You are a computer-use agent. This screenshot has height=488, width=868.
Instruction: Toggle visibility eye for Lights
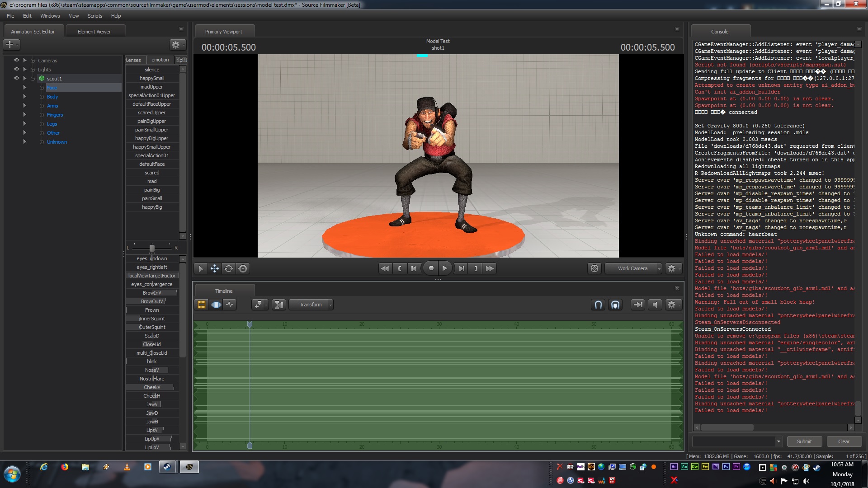click(17, 69)
